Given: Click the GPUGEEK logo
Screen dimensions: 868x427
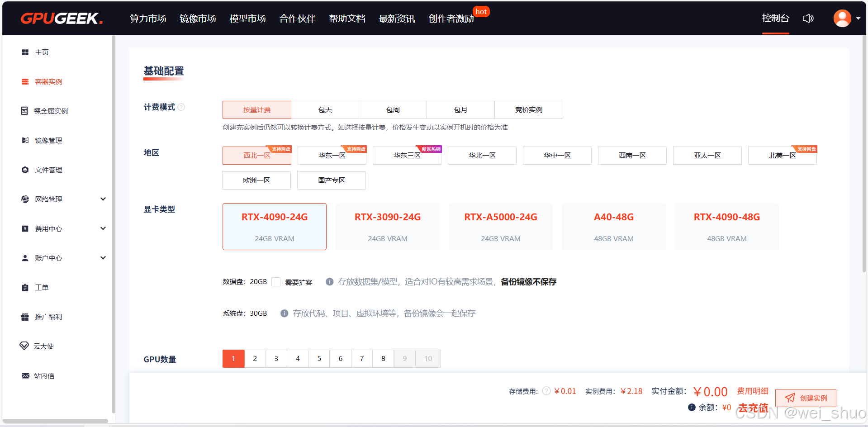Looking at the screenshot, I should pyautogui.click(x=62, y=19).
